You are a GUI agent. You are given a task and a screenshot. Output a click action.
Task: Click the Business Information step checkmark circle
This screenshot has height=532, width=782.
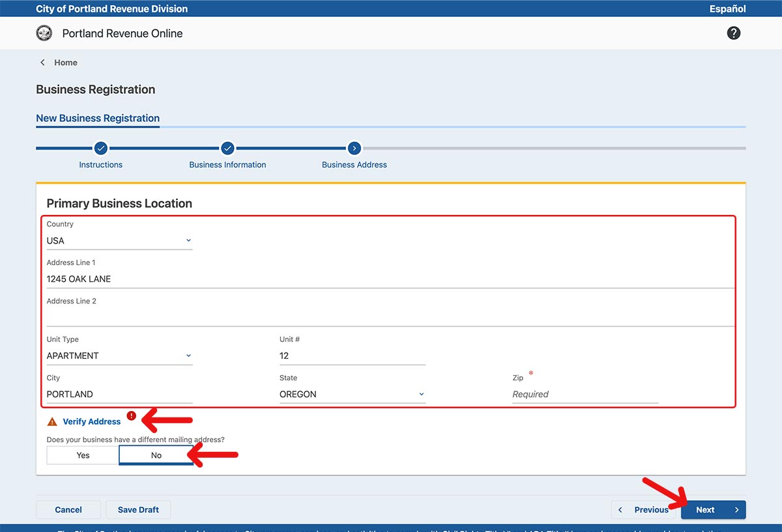[x=227, y=148]
